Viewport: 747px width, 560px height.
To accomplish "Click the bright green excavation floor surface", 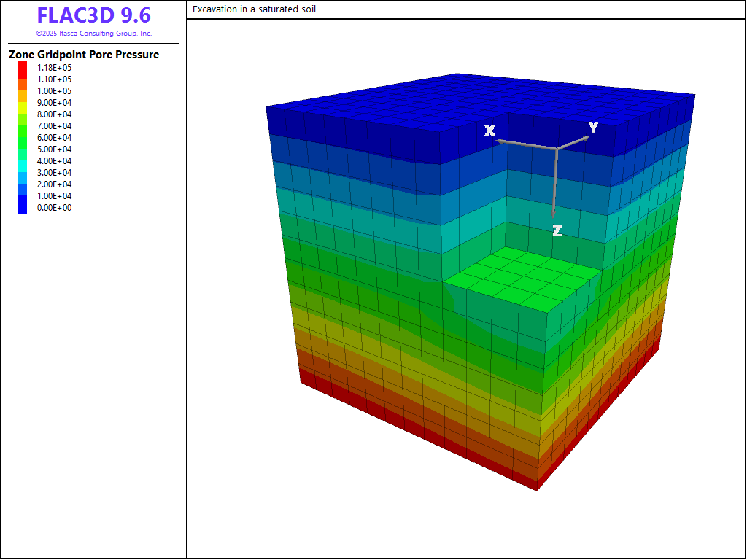I will coord(525,277).
